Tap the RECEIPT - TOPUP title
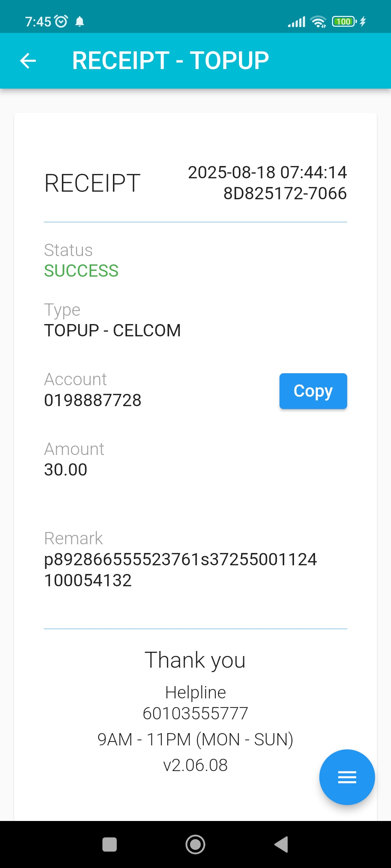The image size is (391, 868). click(171, 60)
